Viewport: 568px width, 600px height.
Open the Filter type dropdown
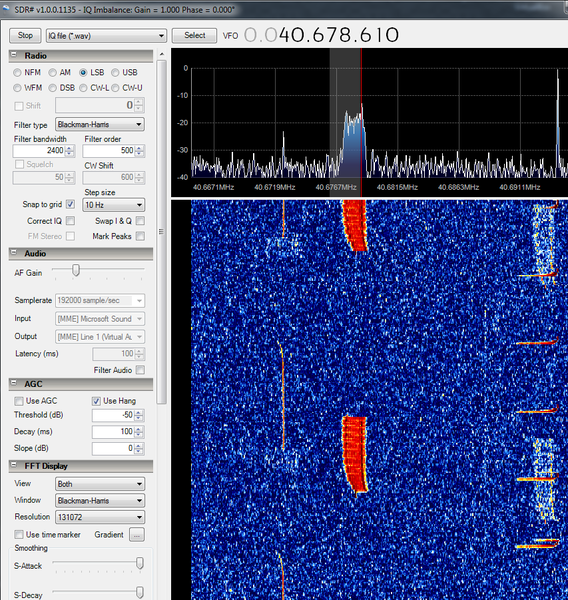coord(100,124)
